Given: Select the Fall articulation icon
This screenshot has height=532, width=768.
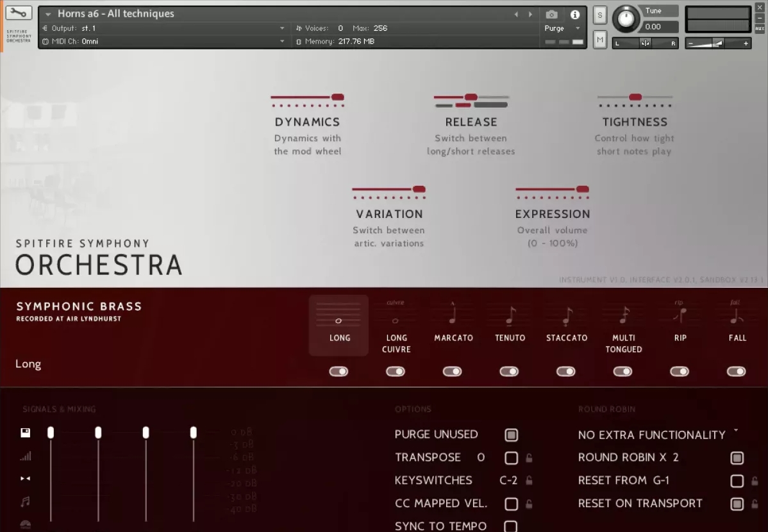Looking at the screenshot, I should (x=736, y=313).
